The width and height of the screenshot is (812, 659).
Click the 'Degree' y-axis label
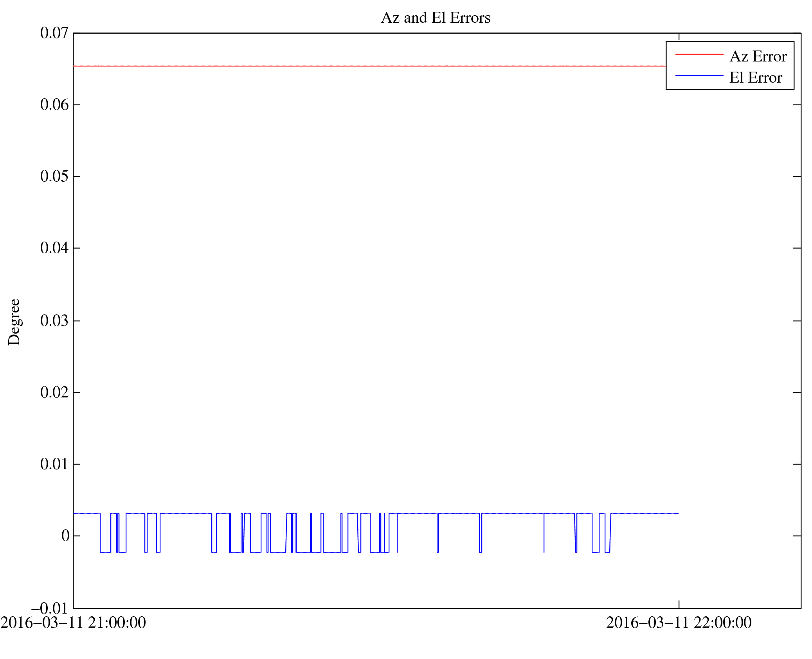tap(14, 321)
